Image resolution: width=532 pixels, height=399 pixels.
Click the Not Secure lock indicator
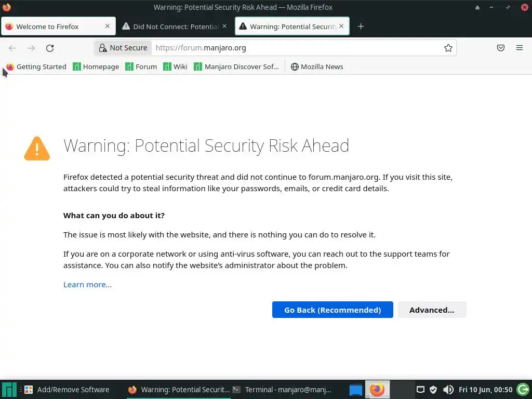[x=123, y=48]
